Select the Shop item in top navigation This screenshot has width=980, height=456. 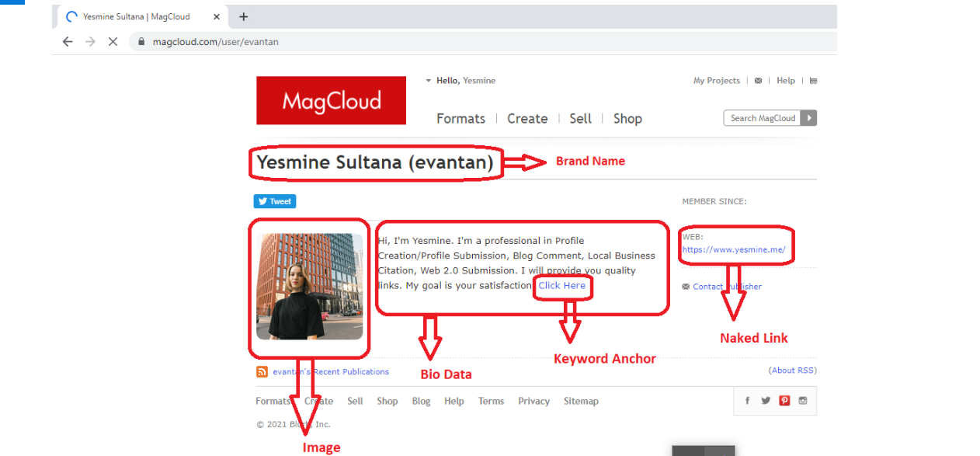627,119
